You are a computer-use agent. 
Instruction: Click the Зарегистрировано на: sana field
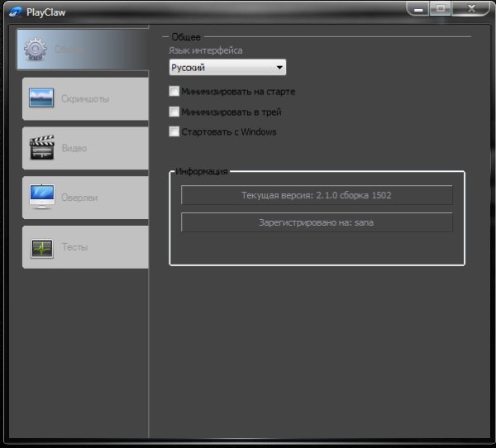tap(317, 222)
